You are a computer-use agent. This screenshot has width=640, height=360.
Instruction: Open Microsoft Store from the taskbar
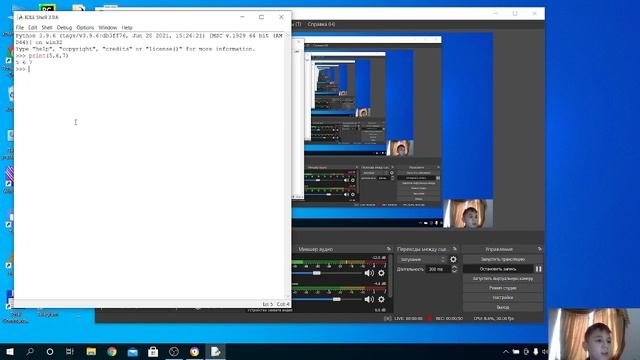[153, 351]
